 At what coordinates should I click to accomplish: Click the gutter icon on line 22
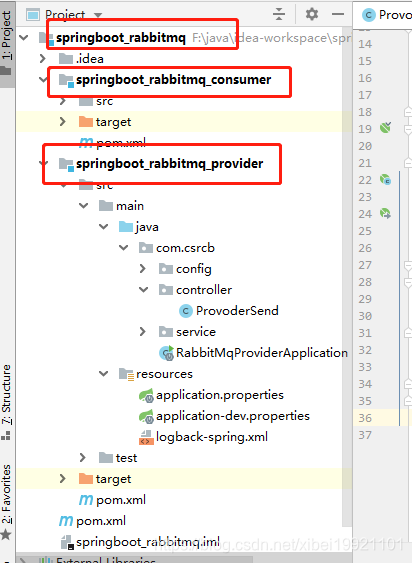click(385, 179)
